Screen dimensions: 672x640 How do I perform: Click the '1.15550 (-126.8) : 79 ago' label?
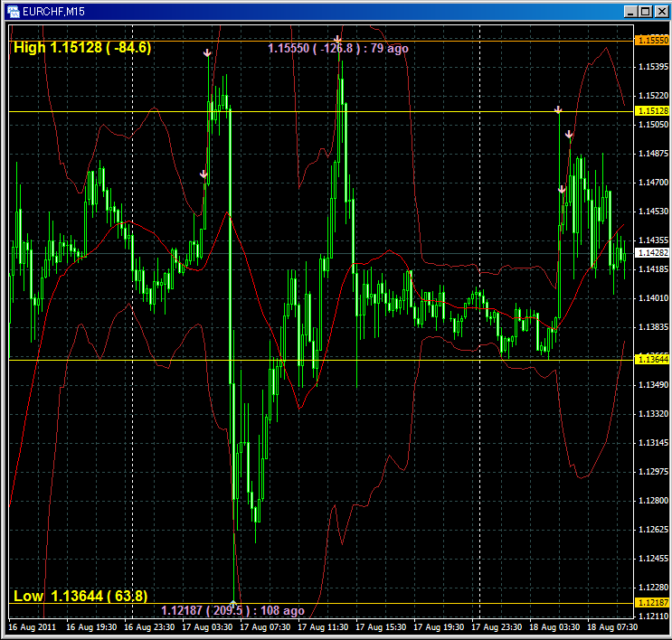337,47
